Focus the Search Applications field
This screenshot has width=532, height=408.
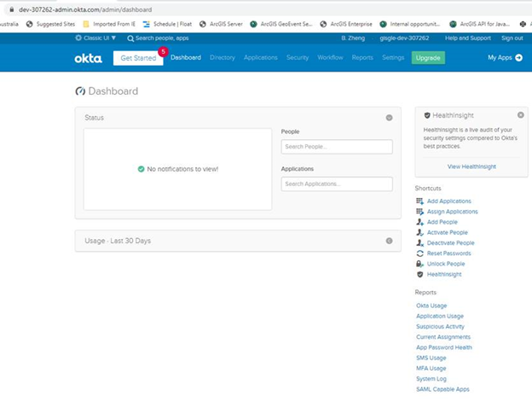(x=337, y=184)
